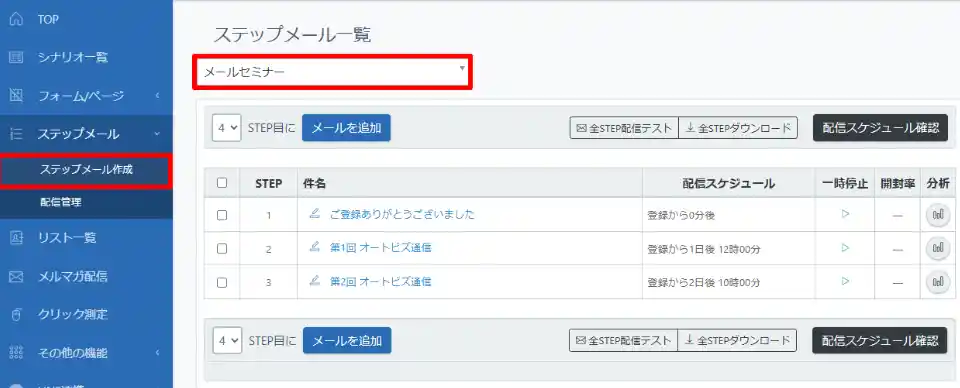Click the upper 配信スケジュール確認 button
Viewport: 960px width, 388px height.
pyautogui.click(x=880, y=128)
